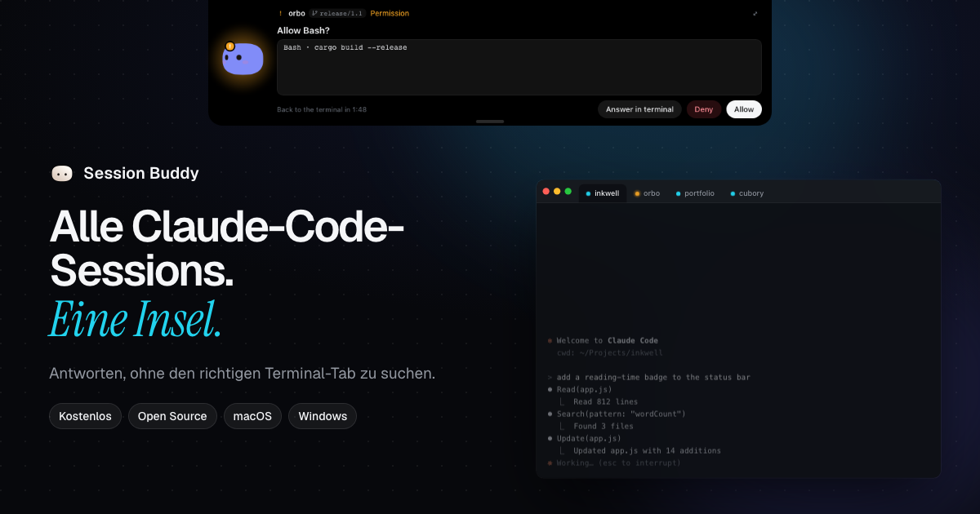Click the 'Eine Insel.' tagline
The width and height of the screenshot is (980, 514).
click(136, 319)
